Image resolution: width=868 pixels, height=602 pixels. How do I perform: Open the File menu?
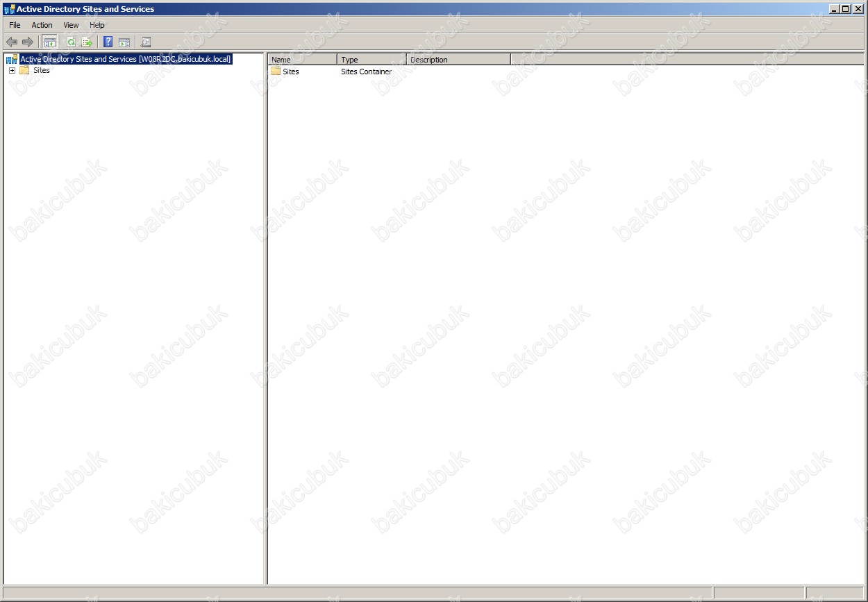(x=15, y=25)
